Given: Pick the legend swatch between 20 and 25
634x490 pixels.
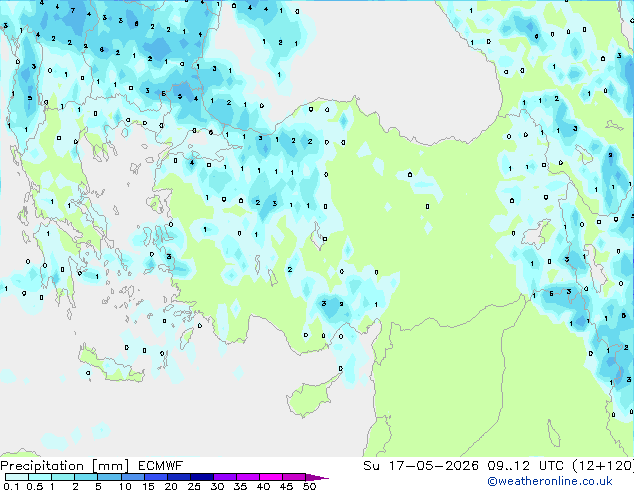Looking at the screenshot, I should click(x=179, y=477).
